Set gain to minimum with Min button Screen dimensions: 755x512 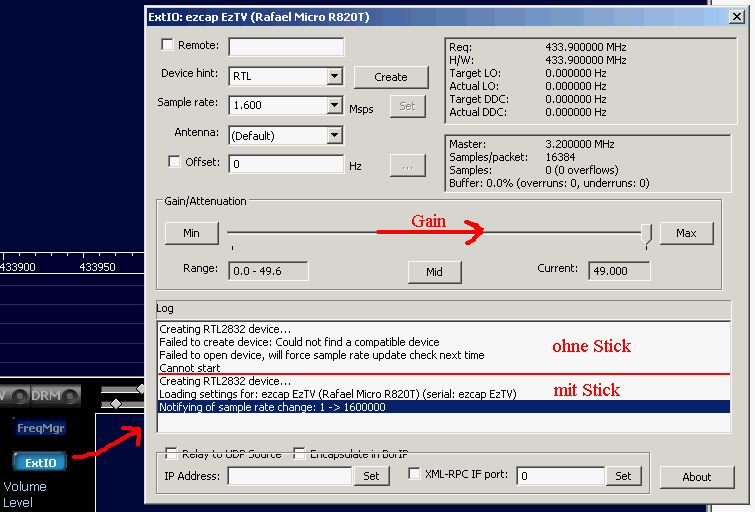coord(191,233)
